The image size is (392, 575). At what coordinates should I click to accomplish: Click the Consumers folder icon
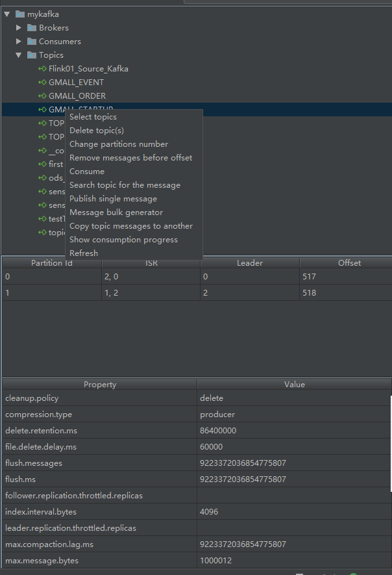[32, 41]
